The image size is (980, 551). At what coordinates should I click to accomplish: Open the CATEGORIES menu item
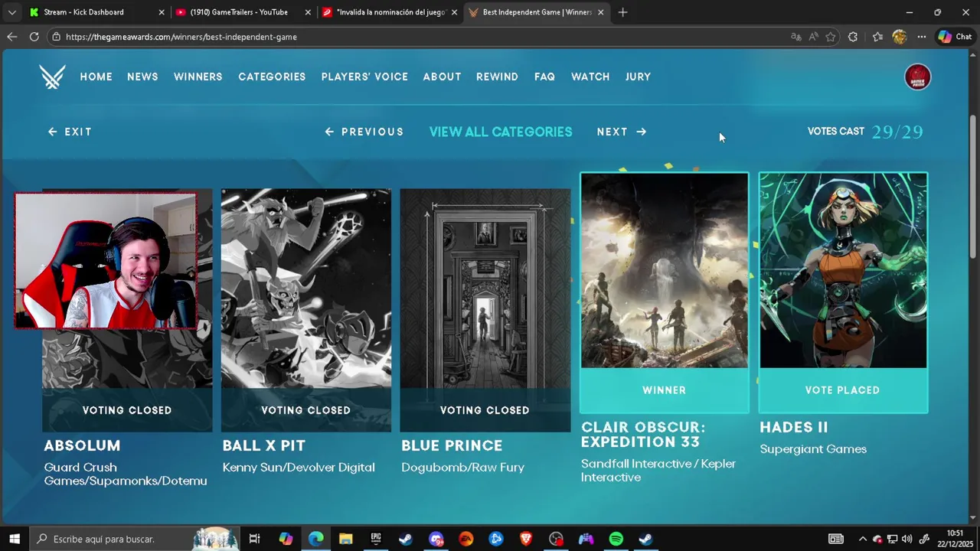(272, 77)
